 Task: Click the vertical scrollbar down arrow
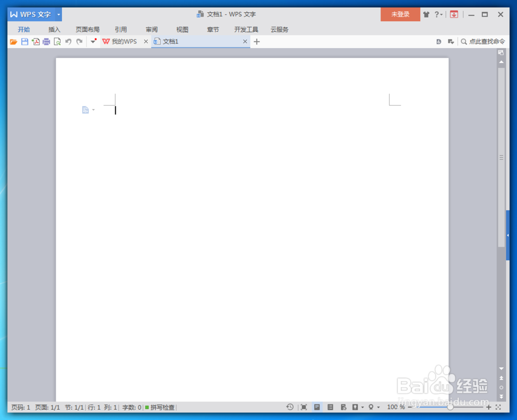tap(501, 368)
